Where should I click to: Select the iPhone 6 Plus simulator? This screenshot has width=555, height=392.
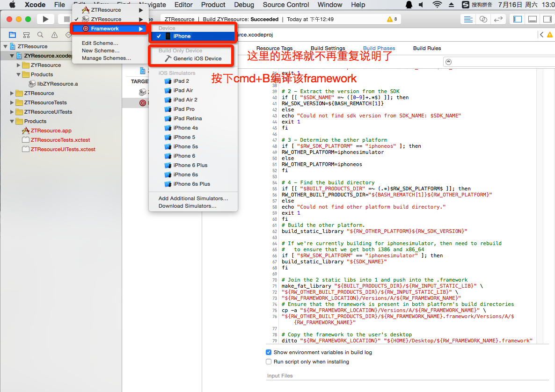[193, 165]
